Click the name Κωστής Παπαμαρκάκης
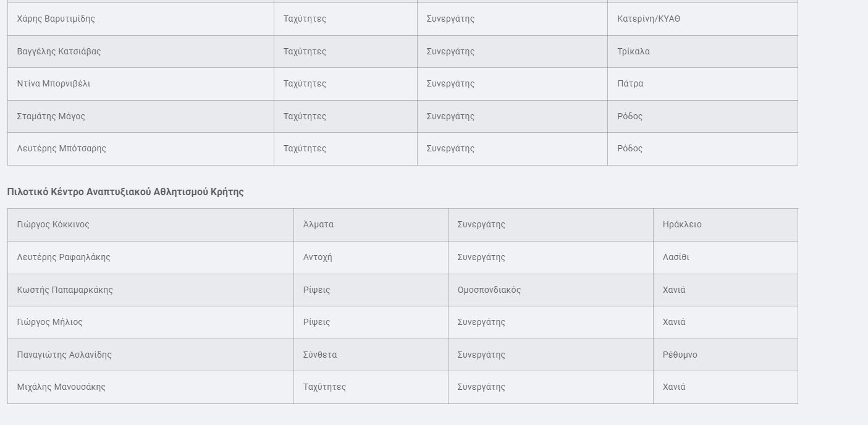Image resolution: width=868 pixels, height=425 pixels. click(65, 290)
